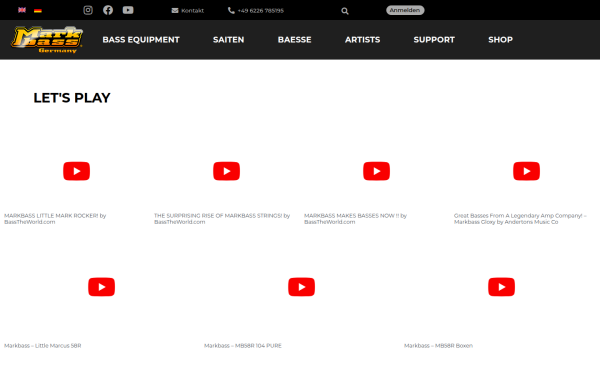Image resolution: width=600 pixels, height=375 pixels.
Task: Click MARKBASS MAKES BASSES NOW caption
Action: pos(355,219)
